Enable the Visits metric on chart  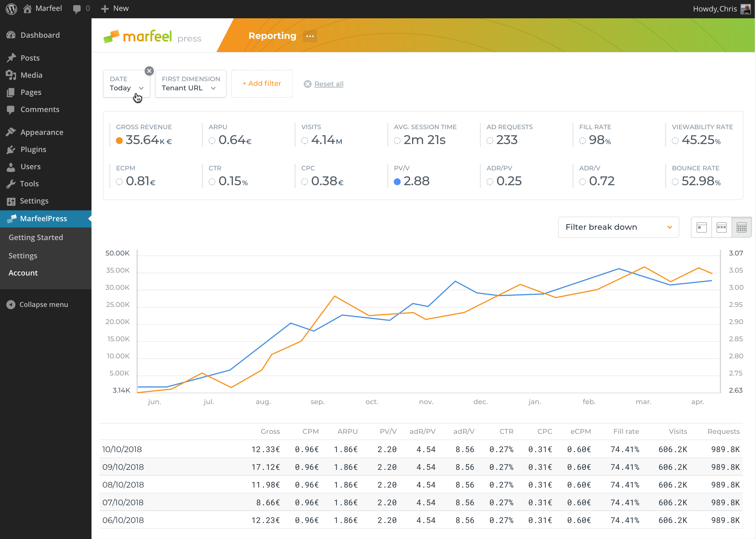click(305, 141)
